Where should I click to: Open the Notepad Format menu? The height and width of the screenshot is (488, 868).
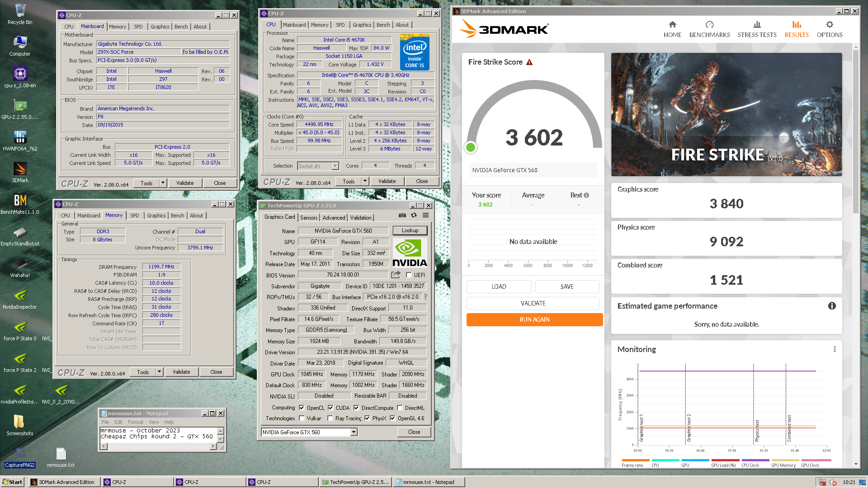click(x=136, y=422)
